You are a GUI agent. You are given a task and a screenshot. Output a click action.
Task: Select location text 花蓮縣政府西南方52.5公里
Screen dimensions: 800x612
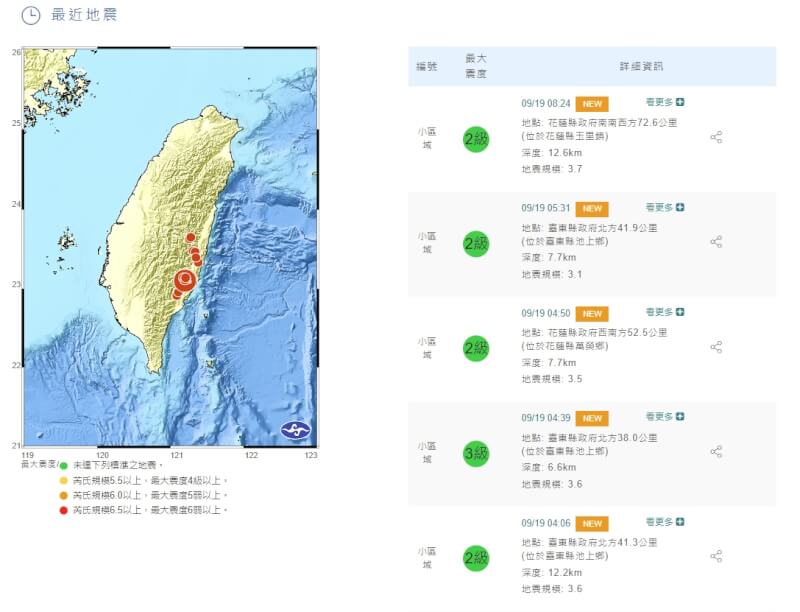(608, 333)
